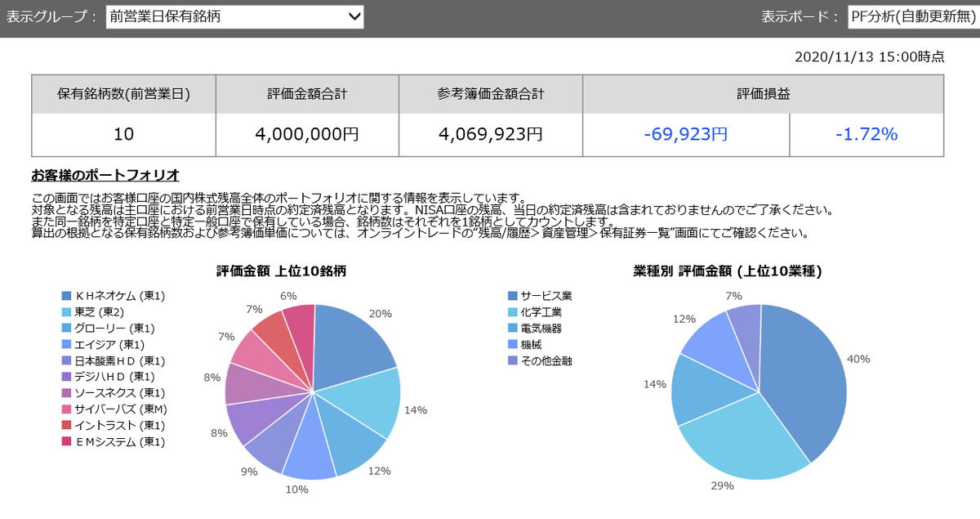Click the イントラスト legend color swatch

click(x=67, y=426)
